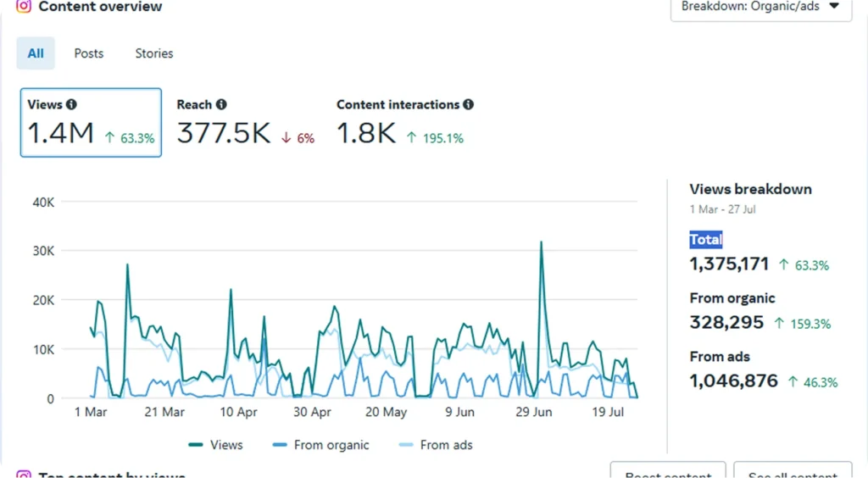Switch to the Posts tab
868x478 pixels.
pyautogui.click(x=88, y=53)
